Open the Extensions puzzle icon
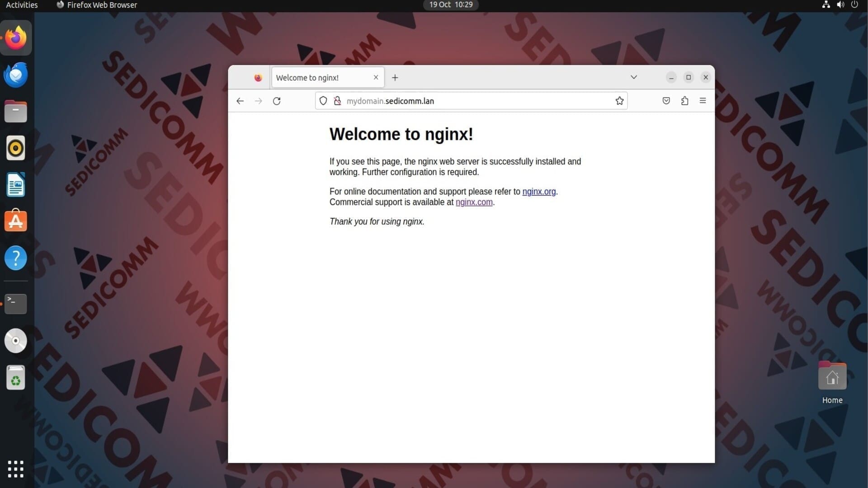 684,101
